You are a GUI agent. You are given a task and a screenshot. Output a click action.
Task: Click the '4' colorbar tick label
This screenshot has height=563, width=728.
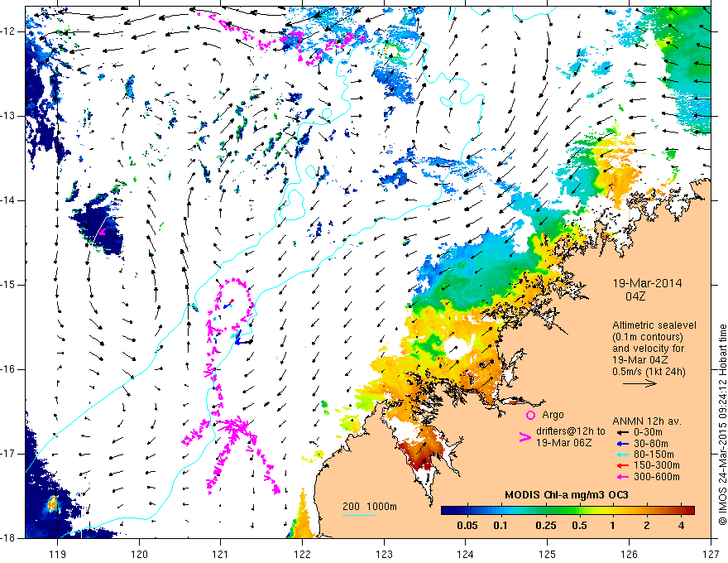[681, 526]
